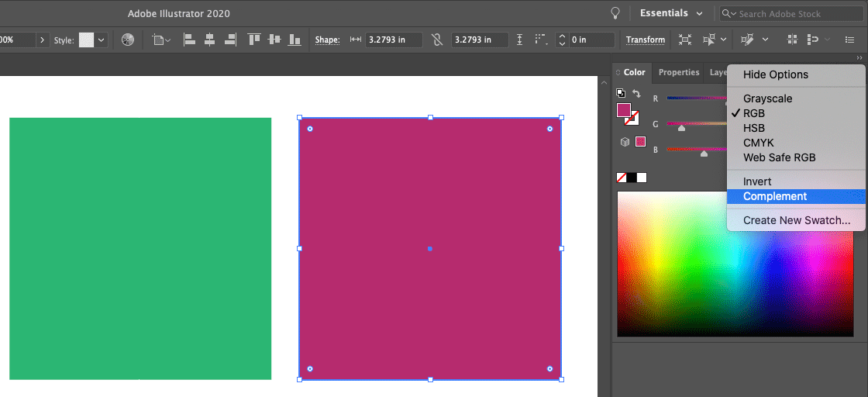Select the checked RGB mode

795,113
